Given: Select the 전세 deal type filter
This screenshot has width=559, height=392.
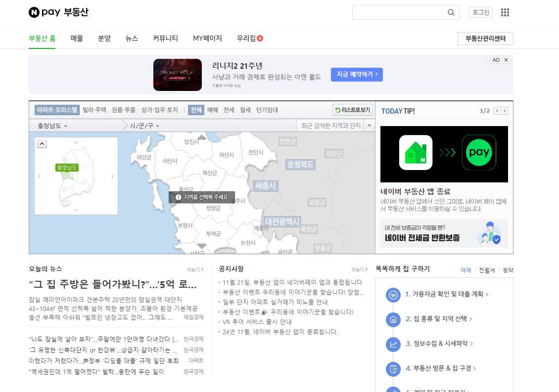Looking at the screenshot, I should click(229, 110).
